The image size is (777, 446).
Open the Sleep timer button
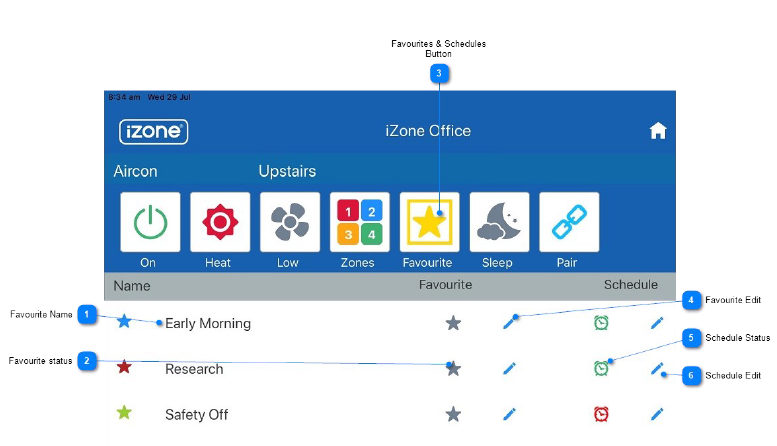coord(499,222)
